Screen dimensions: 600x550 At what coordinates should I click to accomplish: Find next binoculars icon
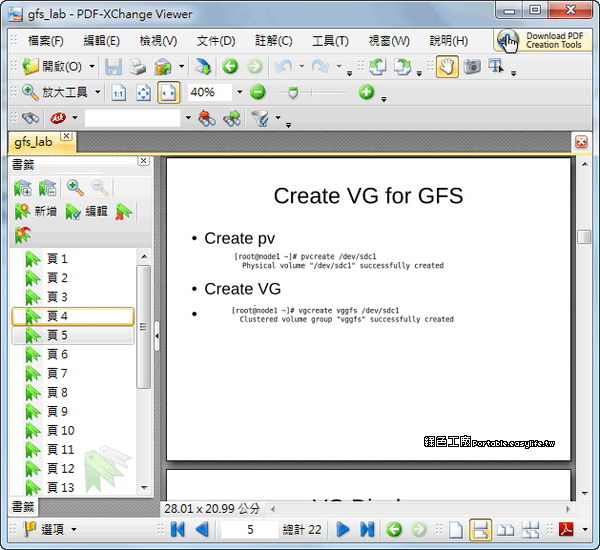coord(232,118)
